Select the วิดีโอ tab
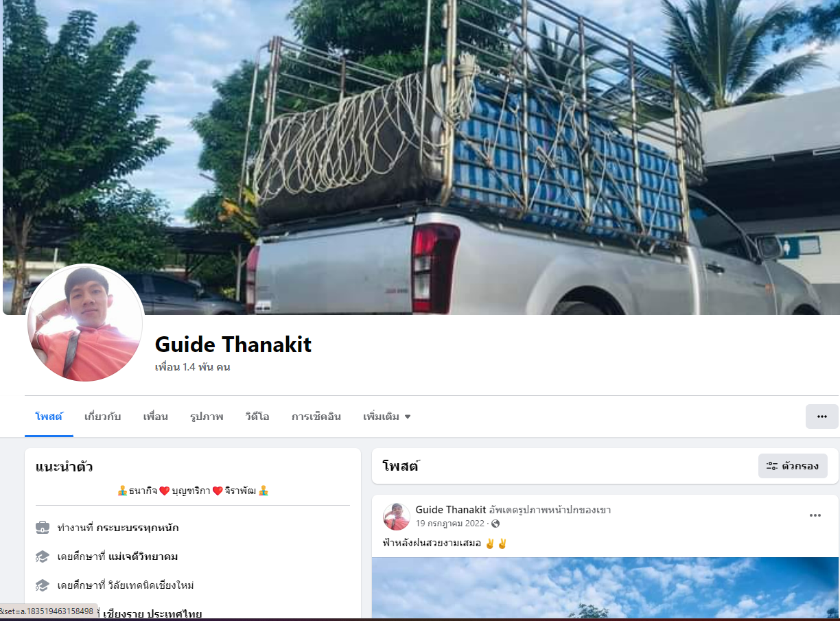Viewport: 840px width, 621px height. 257,417
